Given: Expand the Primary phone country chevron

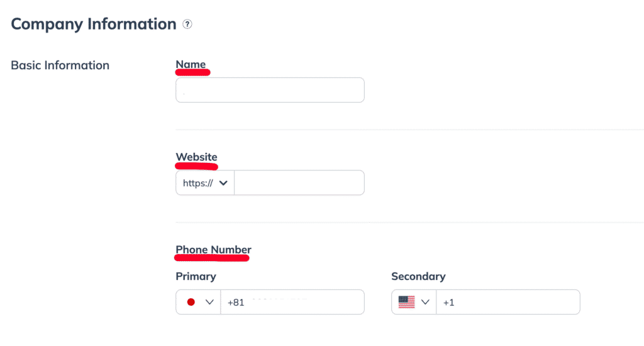Looking at the screenshot, I should [x=209, y=302].
